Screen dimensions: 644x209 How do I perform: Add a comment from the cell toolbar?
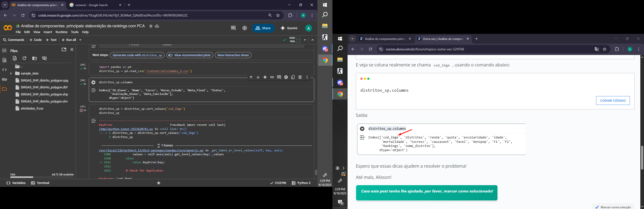pyautogui.click(x=279, y=78)
